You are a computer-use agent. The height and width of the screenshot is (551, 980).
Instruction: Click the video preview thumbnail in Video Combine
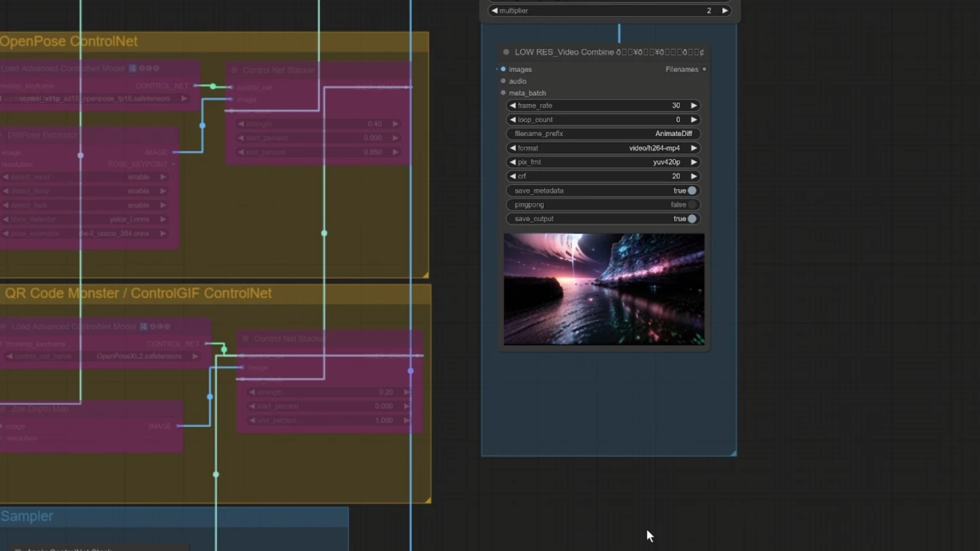coord(604,289)
